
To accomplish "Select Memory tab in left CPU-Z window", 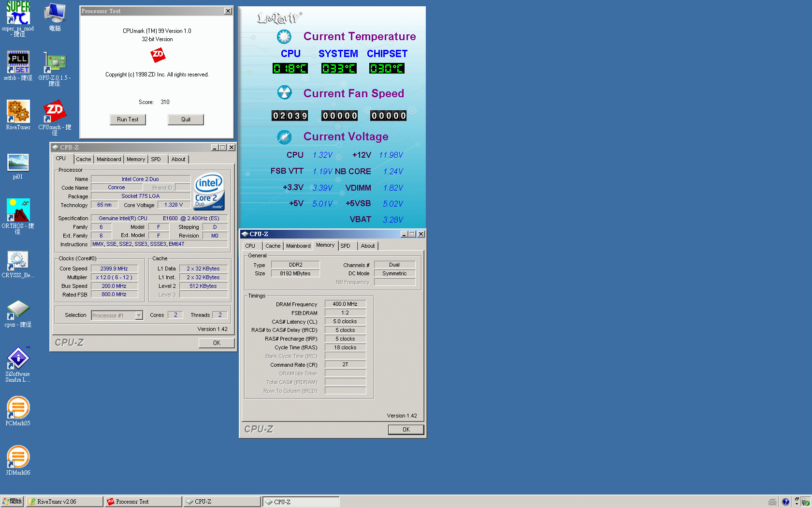I will point(136,159).
